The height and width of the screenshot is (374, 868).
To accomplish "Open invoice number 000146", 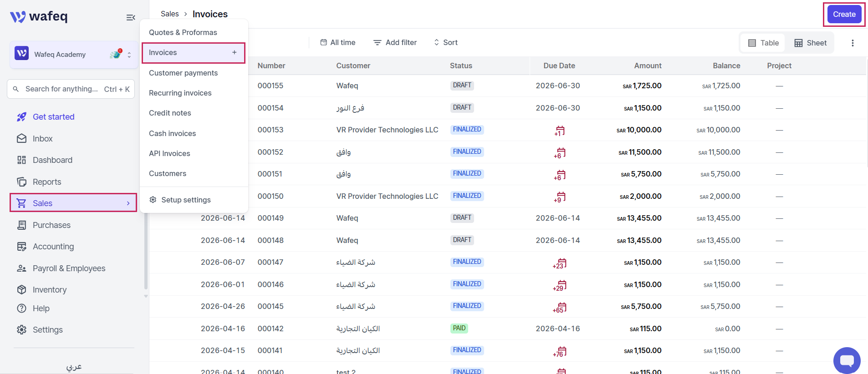I will pos(271,284).
